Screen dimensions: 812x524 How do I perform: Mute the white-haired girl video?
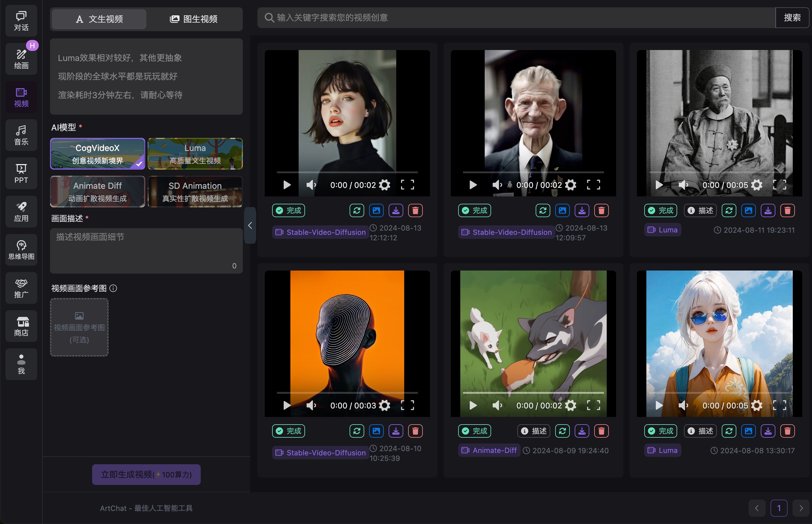(x=684, y=405)
